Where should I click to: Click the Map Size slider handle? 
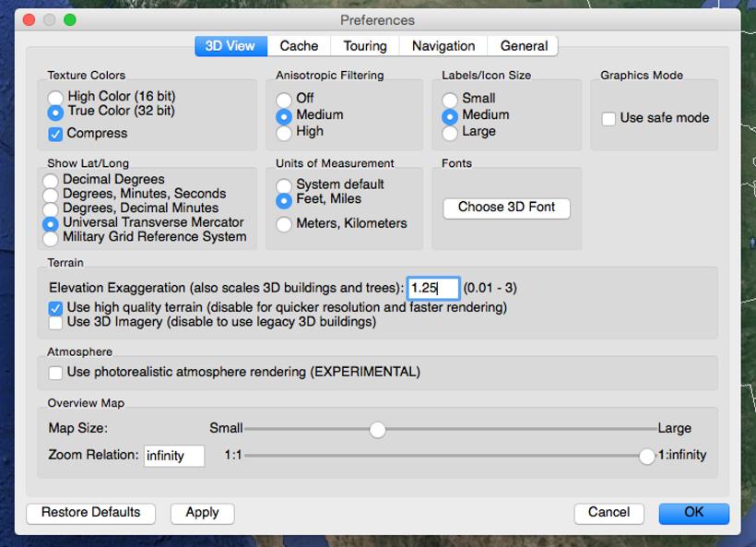pyautogui.click(x=377, y=428)
